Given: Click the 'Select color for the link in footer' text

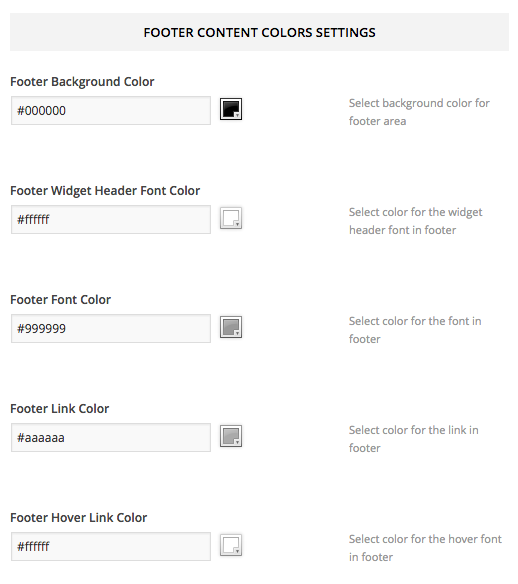Looking at the screenshot, I should 414,439.
